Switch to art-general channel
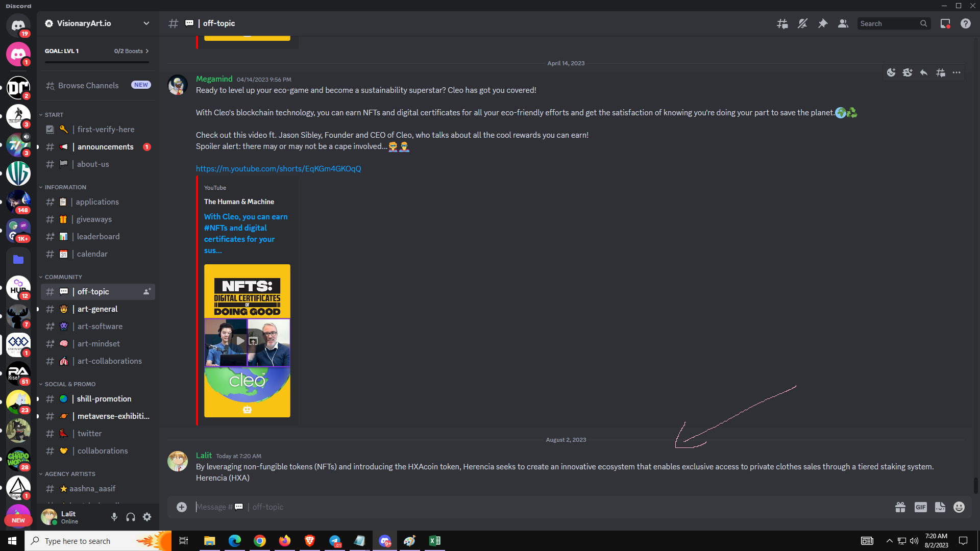 click(98, 309)
